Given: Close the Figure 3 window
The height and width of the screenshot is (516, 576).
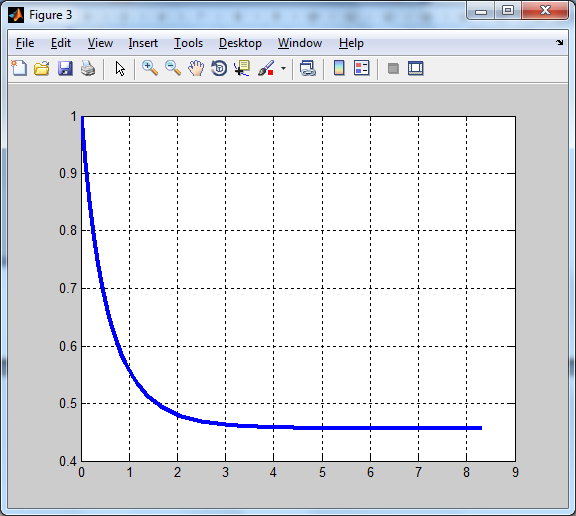Looking at the screenshot, I should (545, 11).
